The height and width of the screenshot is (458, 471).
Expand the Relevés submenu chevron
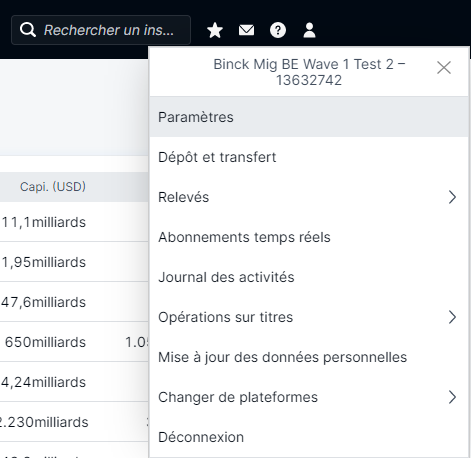(452, 197)
